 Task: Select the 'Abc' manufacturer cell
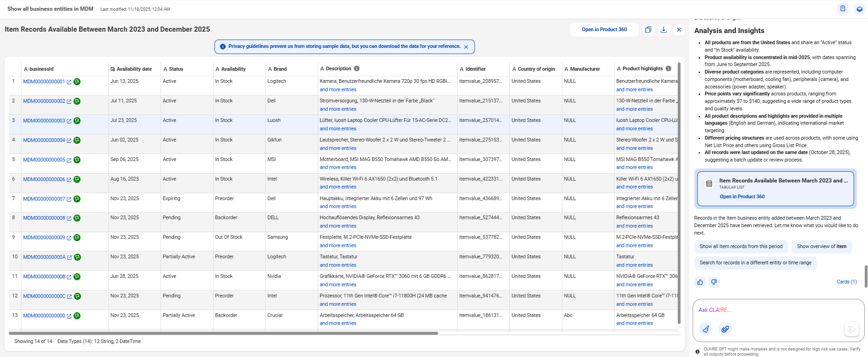click(x=568, y=316)
